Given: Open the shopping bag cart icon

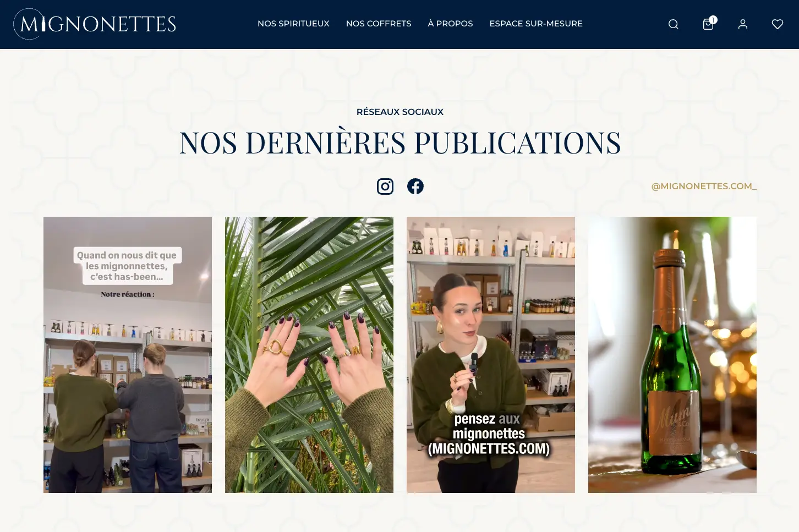Looking at the screenshot, I should pyautogui.click(x=708, y=24).
